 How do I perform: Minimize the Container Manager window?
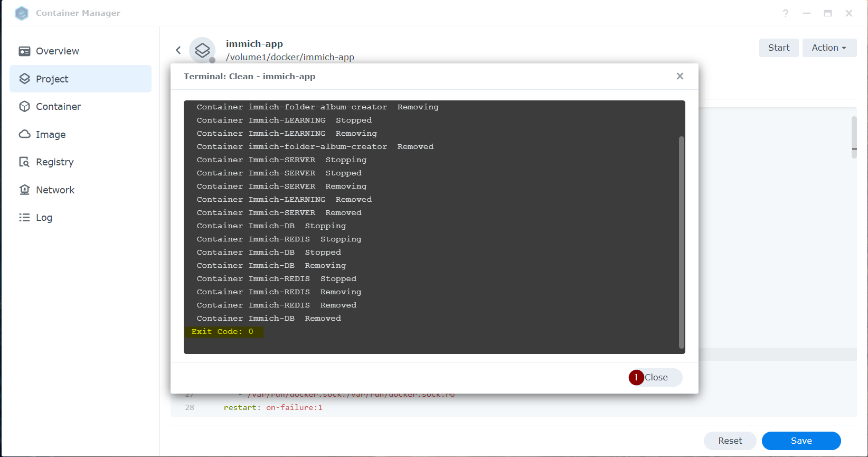tap(807, 13)
